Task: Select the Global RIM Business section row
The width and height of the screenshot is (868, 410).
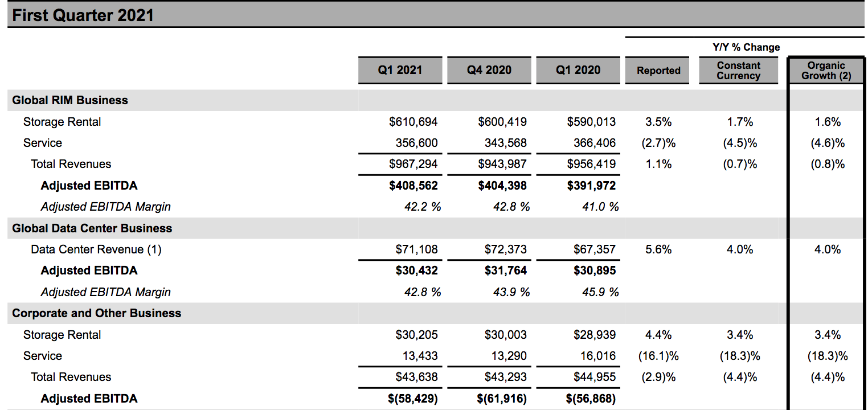Action: pyautogui.click(x=70, y=100)
